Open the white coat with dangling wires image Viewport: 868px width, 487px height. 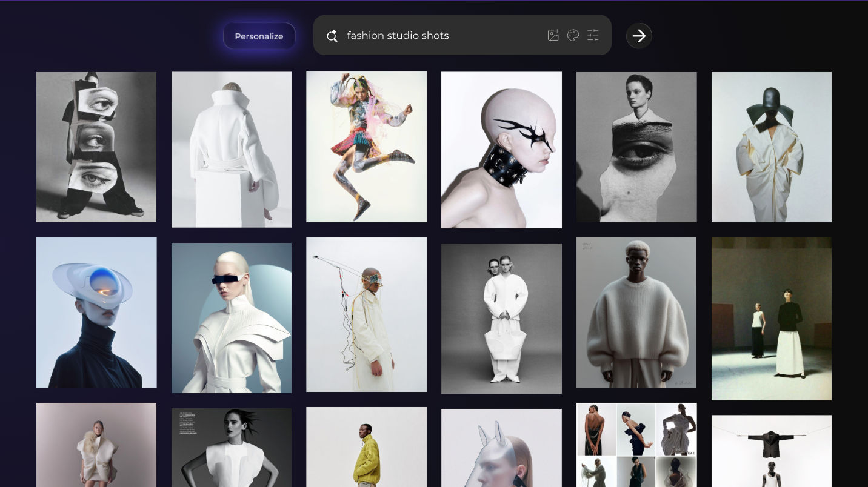point(366,314)
